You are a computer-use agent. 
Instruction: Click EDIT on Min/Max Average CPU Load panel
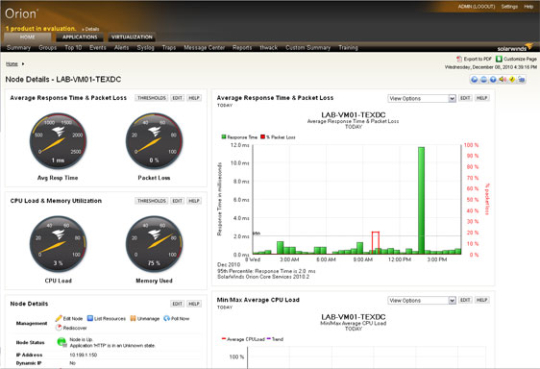465,300
